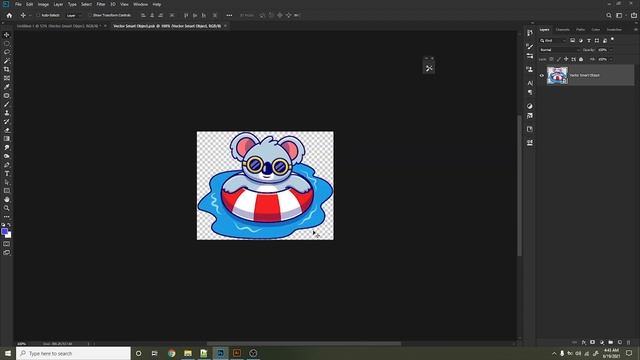Select the Zoom tool
The image size is (640, 360).
[7, 208]
